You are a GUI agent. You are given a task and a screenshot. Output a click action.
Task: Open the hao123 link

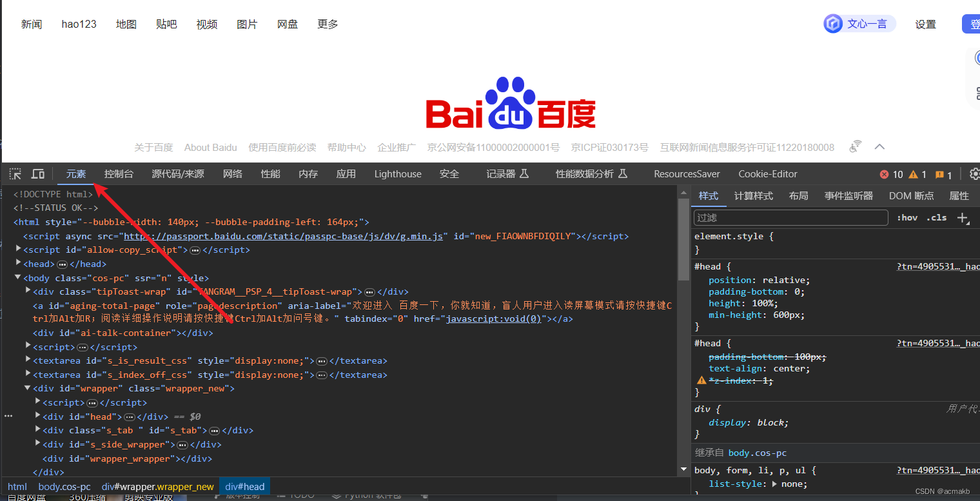point(79,24)
